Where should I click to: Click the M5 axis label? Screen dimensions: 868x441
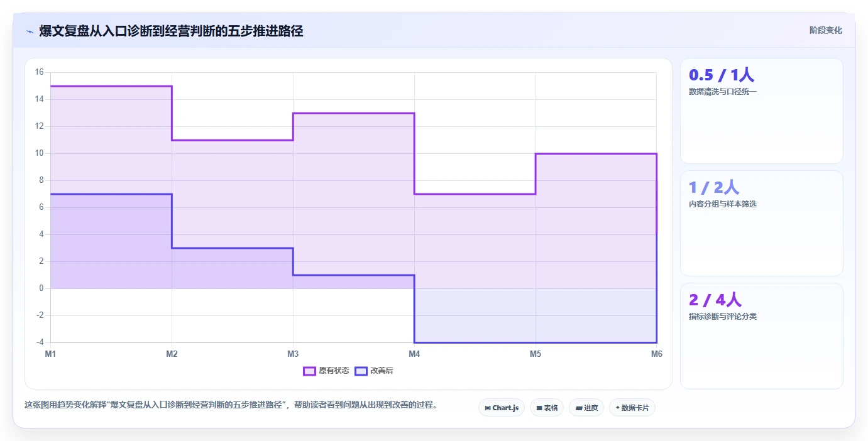[536, 354]
